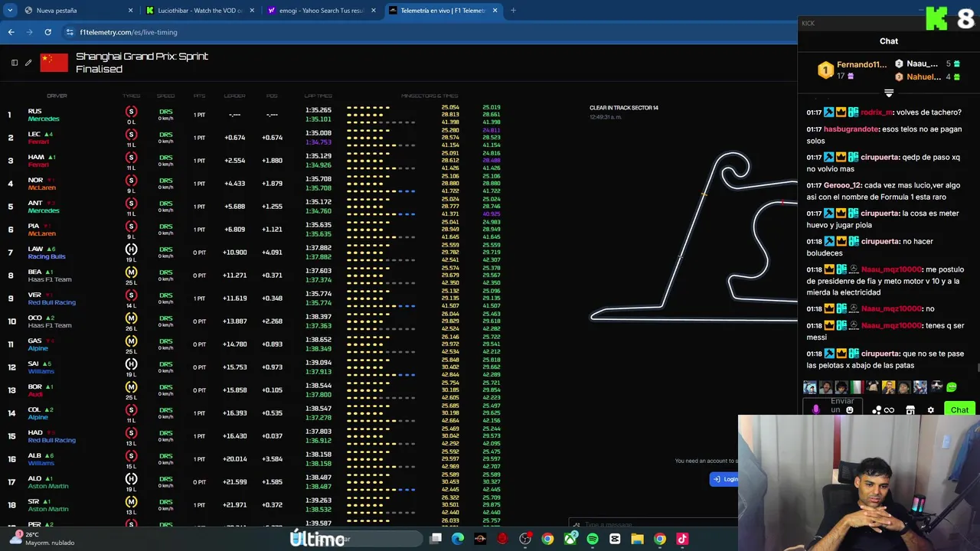This screenshot has height=551, width=980.
Task: Click the green Chat send button
Action: click(x=959, y=410)
